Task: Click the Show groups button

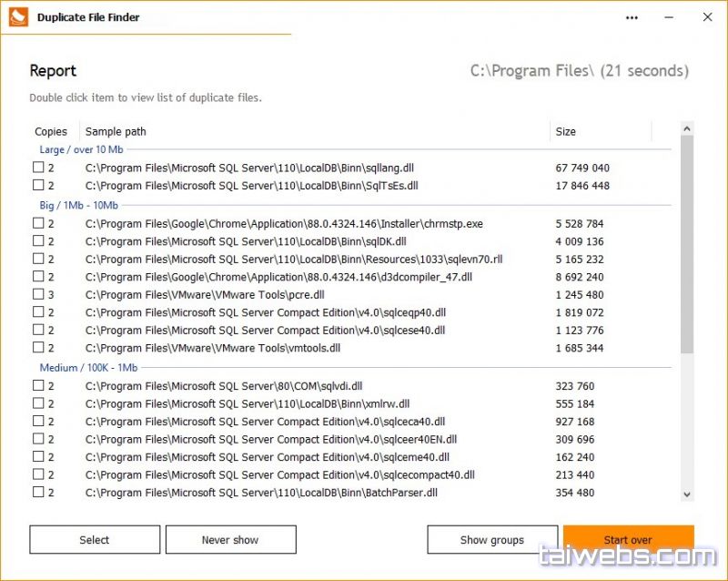Action: click(492, 540)
